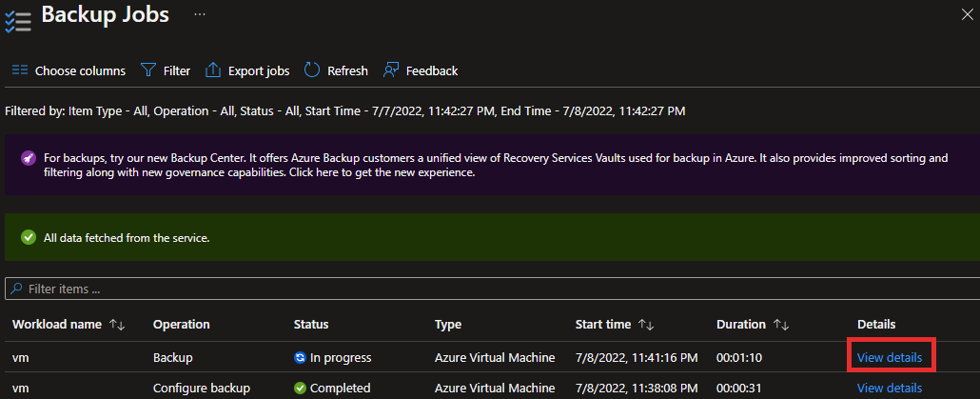View details for the Backup job
980x399 pixels.
pos(890,358)
